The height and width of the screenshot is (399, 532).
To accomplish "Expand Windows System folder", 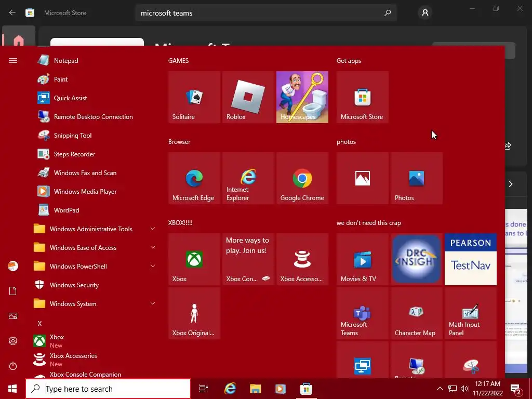I will tap(95, 303).
